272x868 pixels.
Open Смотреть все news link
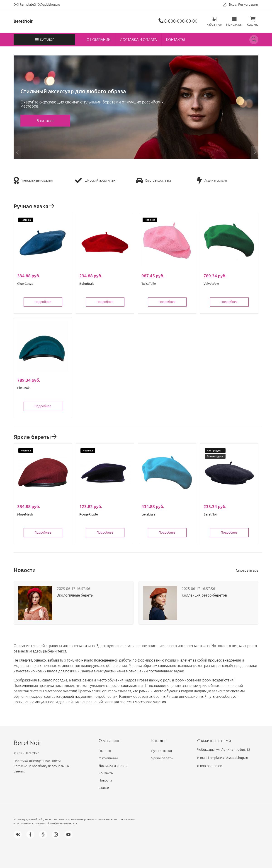pos(247,570)
